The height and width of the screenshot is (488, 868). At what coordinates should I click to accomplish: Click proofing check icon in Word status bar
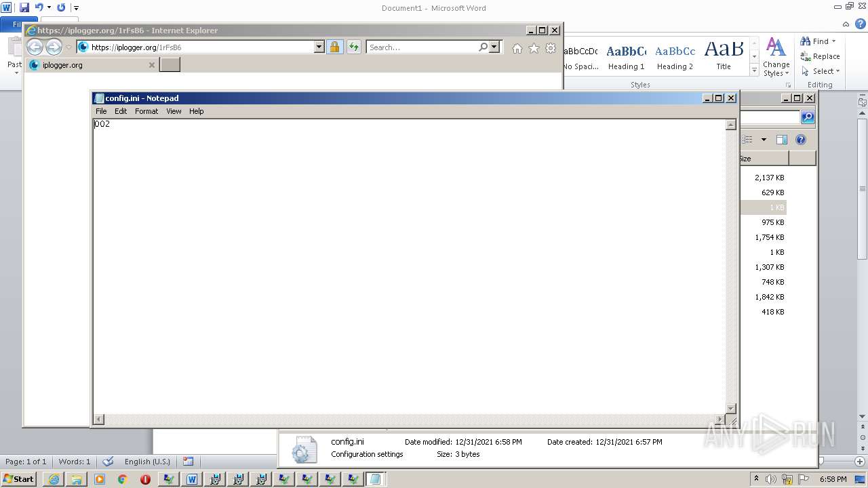pos(108,462)
